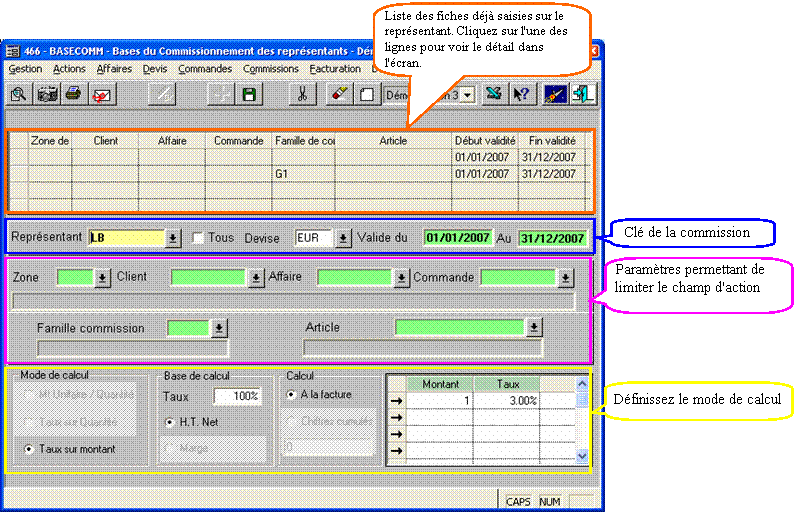Open the Commissions menu

coord(270,69)
